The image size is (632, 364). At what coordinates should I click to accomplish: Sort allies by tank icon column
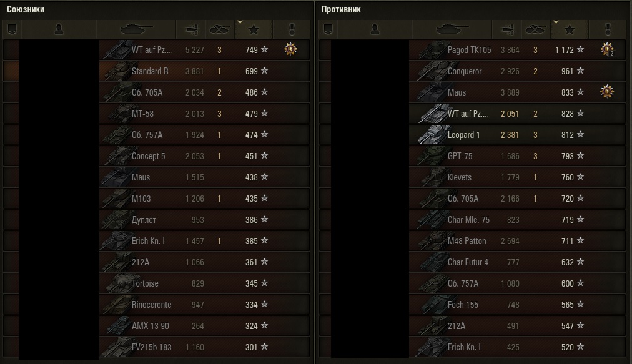click(x=136, y=29)
